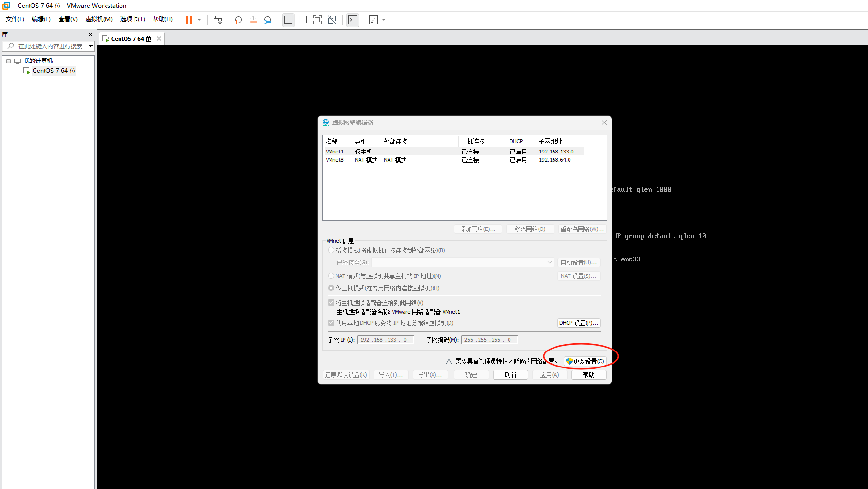The height and width of the screenshot is (489, 868).
Task: Open the power options dropdown beside pause
Action: [x=199, y=20]
